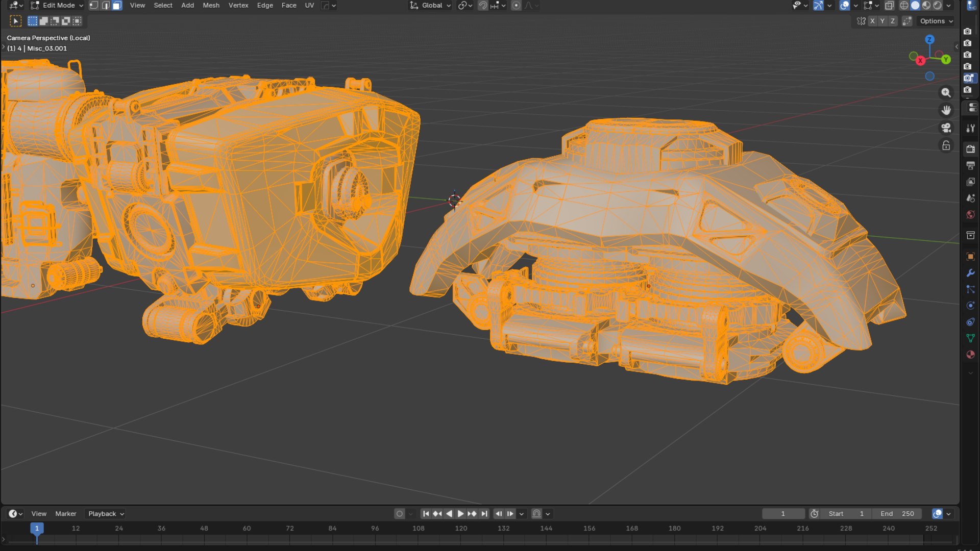The image size is (980, 551).
Task: Expand the Options dropdown
Action: point(936,21)
